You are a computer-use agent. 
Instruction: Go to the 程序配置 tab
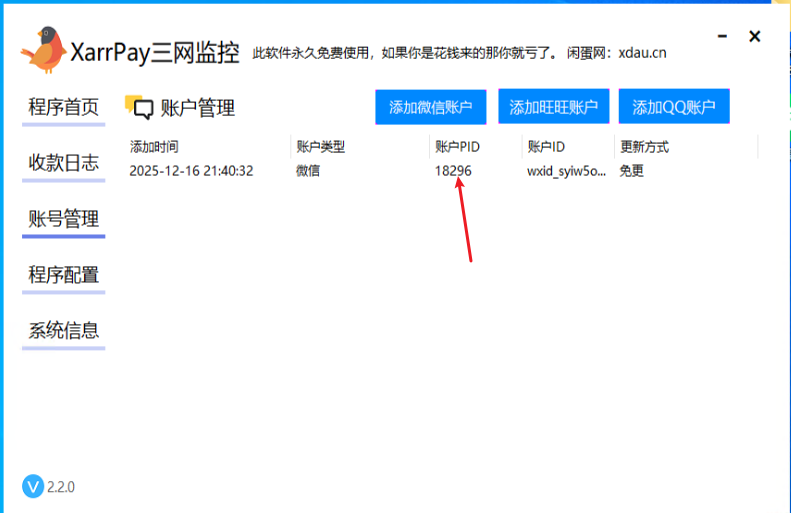[x=64, y=275]
